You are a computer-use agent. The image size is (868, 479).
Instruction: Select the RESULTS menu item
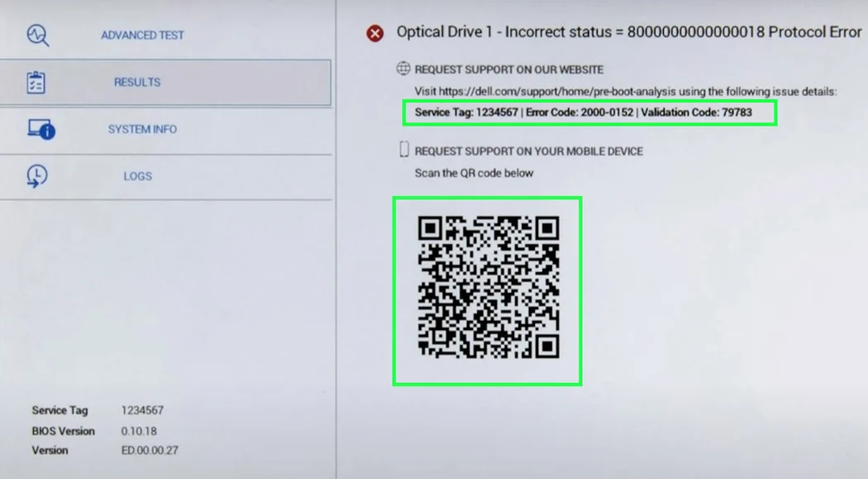(165, 83)
